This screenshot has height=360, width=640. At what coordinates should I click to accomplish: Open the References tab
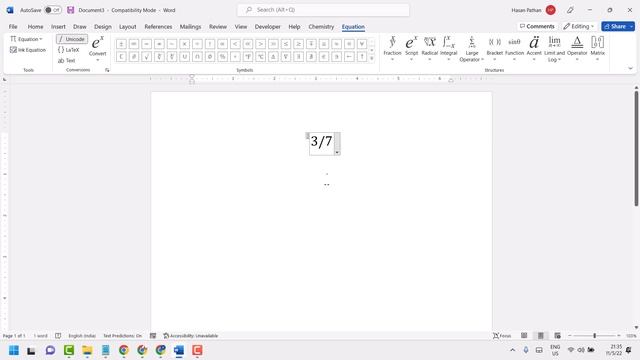click(158, 27)
